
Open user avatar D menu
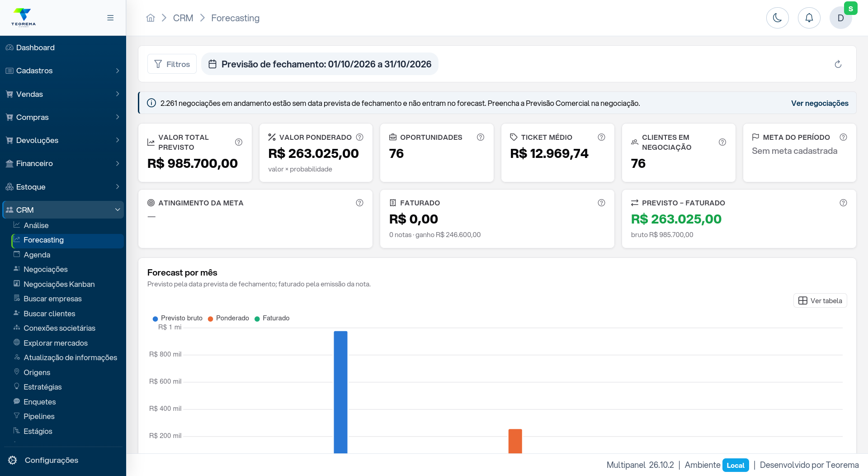[840, 18]
